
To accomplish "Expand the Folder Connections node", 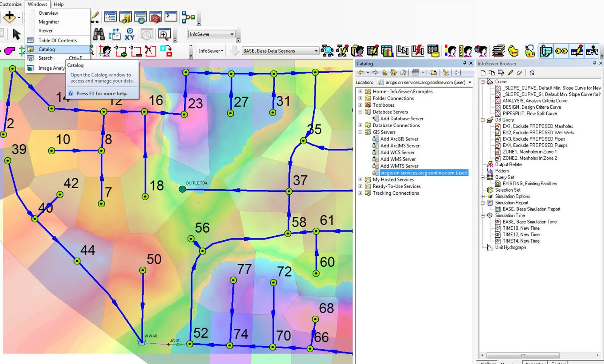I will coord(360,98).
